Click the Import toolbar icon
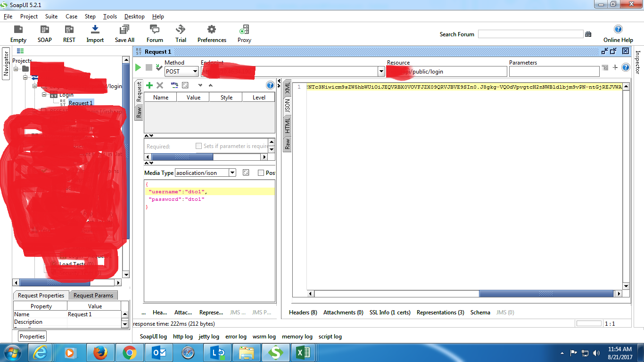 [x=95, y=30]
